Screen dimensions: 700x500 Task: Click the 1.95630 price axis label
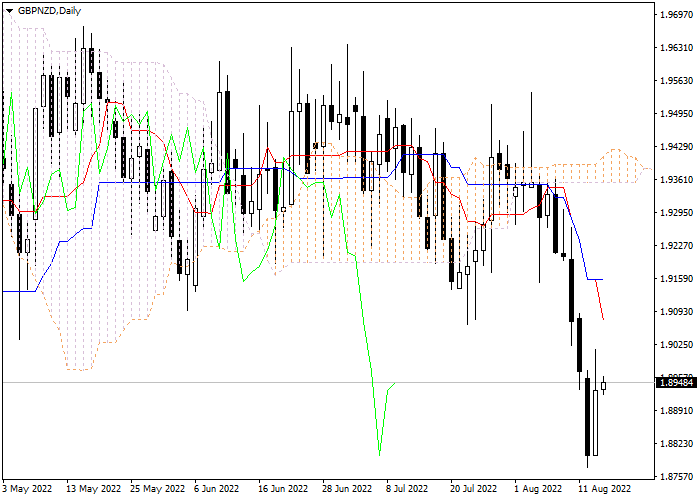[676, 81]
